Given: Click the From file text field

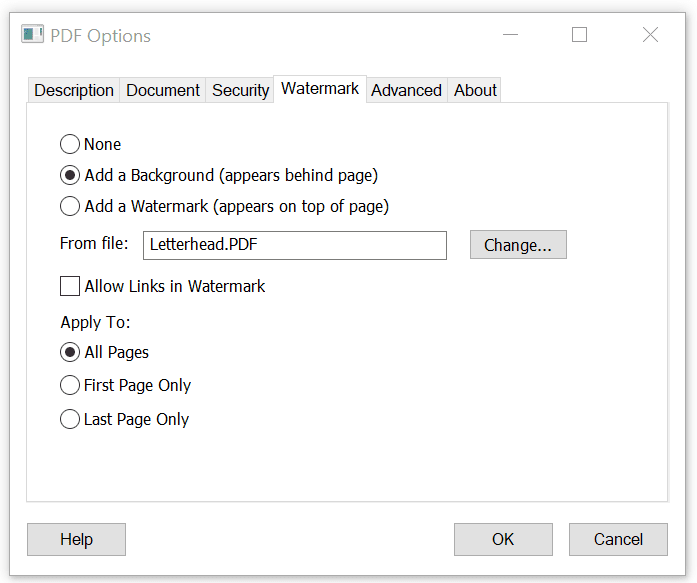Looking at the screenshot, I should [x=295, y=245].
